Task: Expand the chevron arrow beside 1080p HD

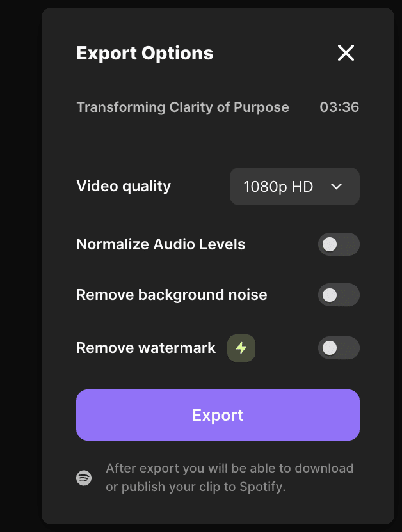Action: click(337, 187)
